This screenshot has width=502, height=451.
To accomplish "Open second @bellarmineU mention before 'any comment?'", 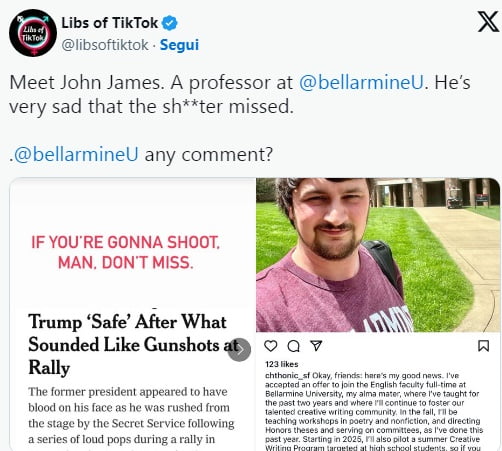I will [x=76, y=154].
